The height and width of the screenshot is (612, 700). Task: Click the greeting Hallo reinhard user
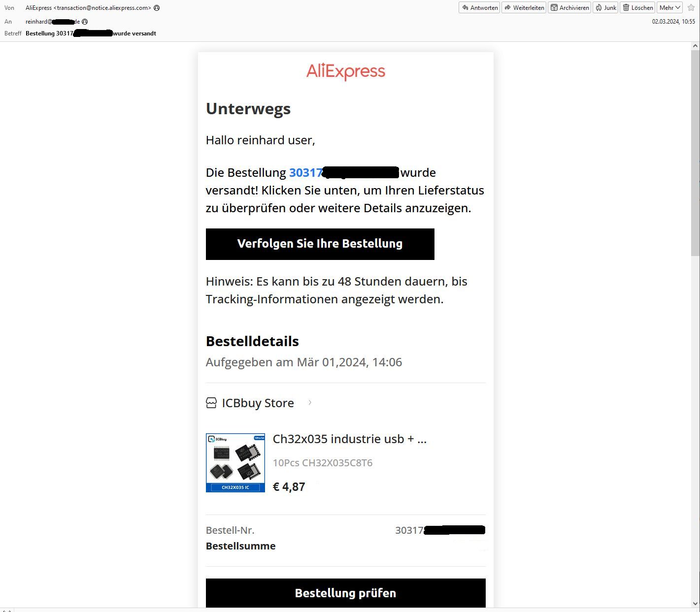coord(261,140)
